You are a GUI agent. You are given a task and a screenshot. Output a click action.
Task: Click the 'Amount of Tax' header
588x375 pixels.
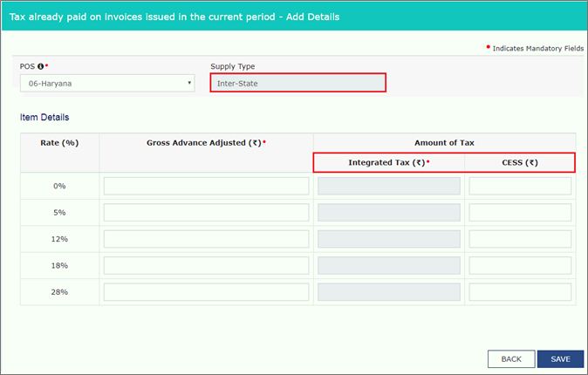click(x=444, y=143)
